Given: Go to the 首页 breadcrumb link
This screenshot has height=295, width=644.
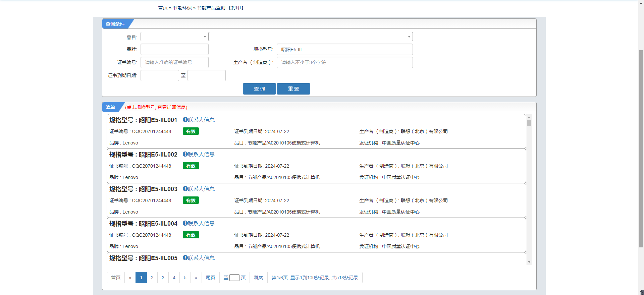Looking at the screenshot, I should coord(163,8).
